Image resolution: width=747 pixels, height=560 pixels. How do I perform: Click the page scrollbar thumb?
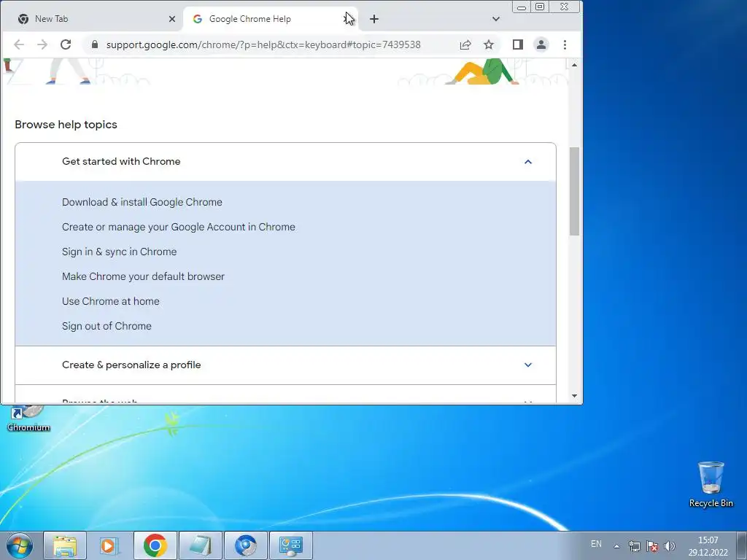point(574,191)
